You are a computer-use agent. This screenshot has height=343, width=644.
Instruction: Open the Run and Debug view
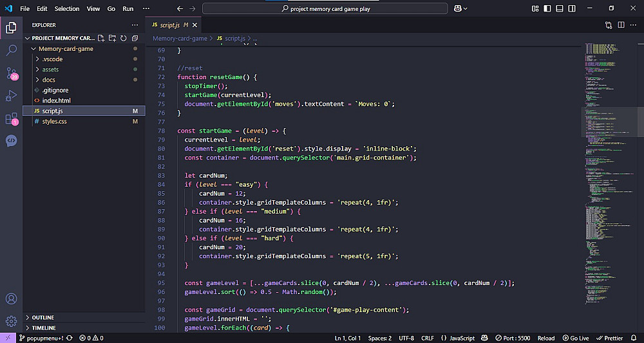tap(11, 96)
